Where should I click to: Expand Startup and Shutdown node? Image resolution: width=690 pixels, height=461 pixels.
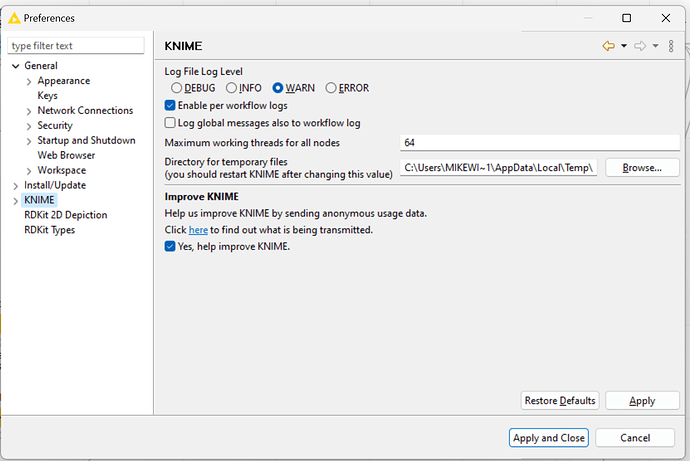29,141
